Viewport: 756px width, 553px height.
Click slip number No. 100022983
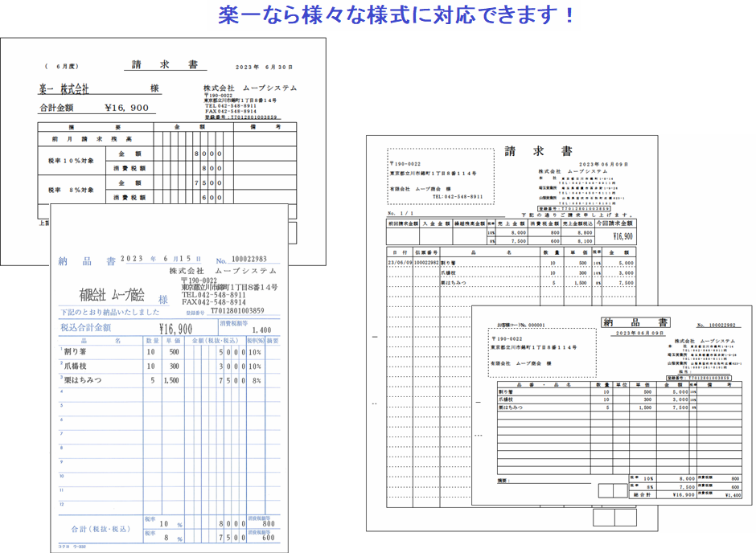point(241,260)
